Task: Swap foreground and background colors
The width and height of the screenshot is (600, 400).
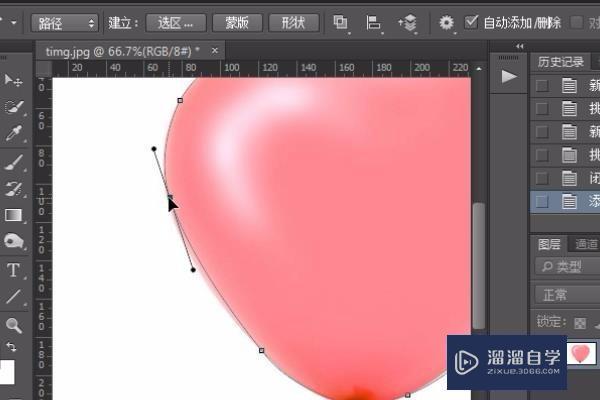Action: 11,347
